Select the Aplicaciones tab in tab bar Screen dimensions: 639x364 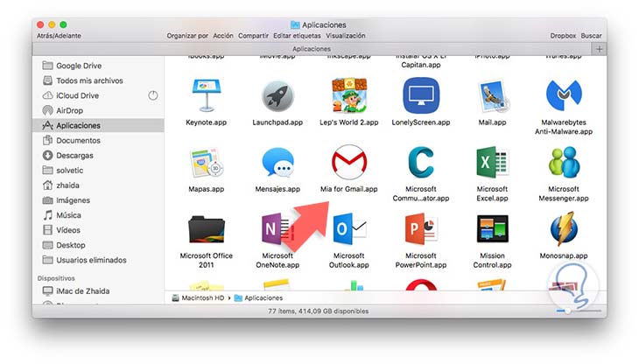point(312,49)
